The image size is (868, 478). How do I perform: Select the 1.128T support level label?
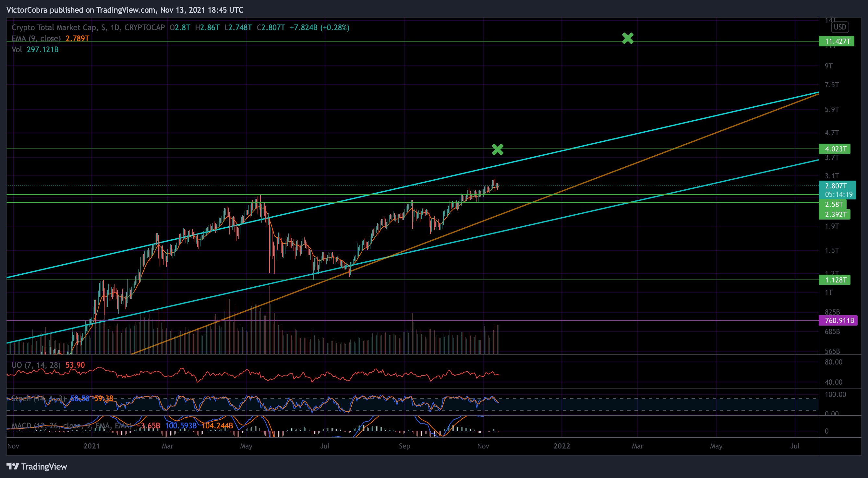tap(835, 280)
